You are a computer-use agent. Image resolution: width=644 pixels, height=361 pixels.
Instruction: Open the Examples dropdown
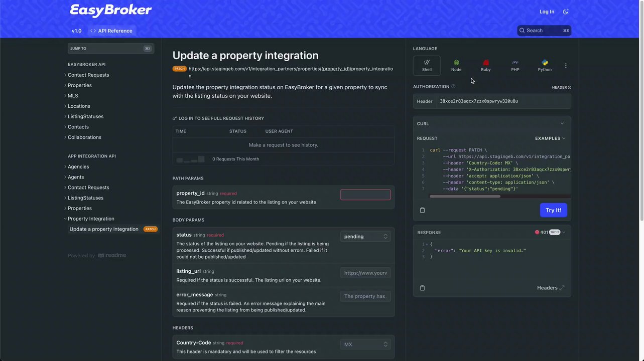coord(550,138)
